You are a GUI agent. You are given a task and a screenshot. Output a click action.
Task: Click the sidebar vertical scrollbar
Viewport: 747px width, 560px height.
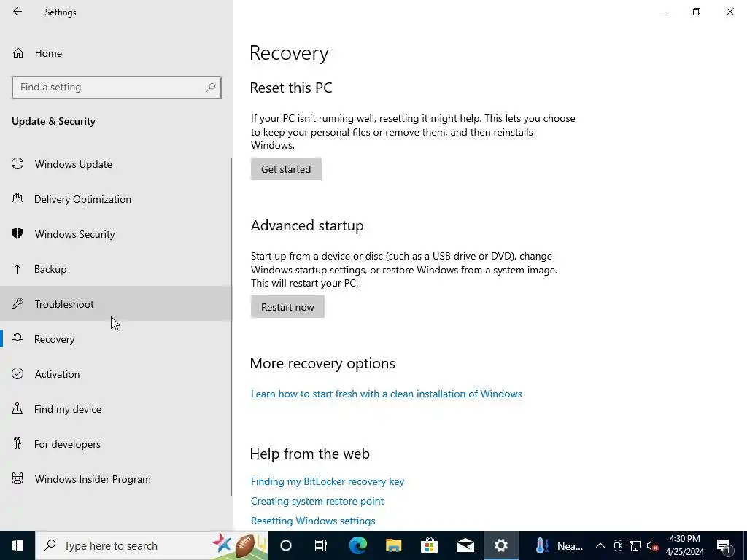[x=231, y=326]
